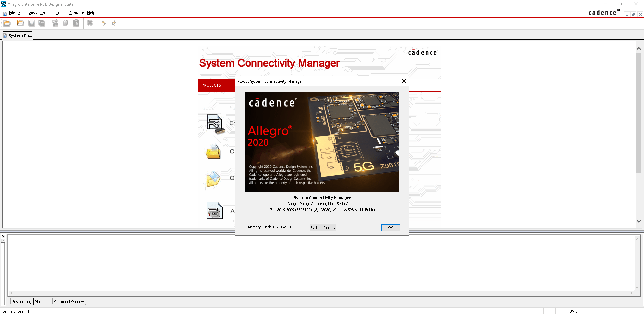Click the Cut scissors toolbar icon
The image size is (644, 314).
[55, 23]
